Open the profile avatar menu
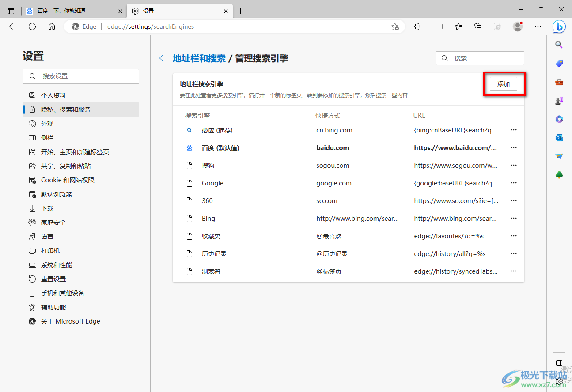572x392 pixels. tap(518, 26)
